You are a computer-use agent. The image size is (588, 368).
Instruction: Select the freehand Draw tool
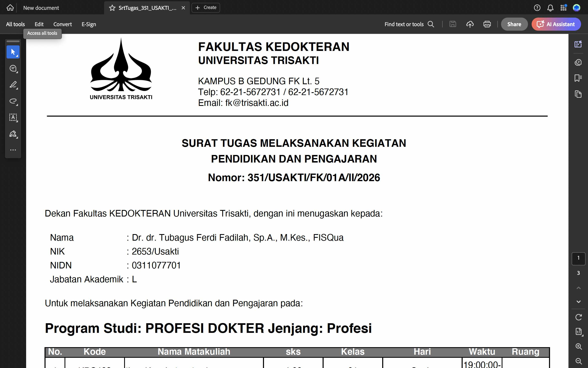click(x=13, y=101)
